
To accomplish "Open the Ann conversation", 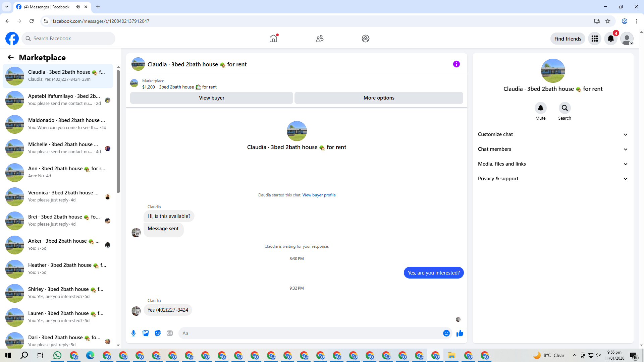I will tap(58, 172).
